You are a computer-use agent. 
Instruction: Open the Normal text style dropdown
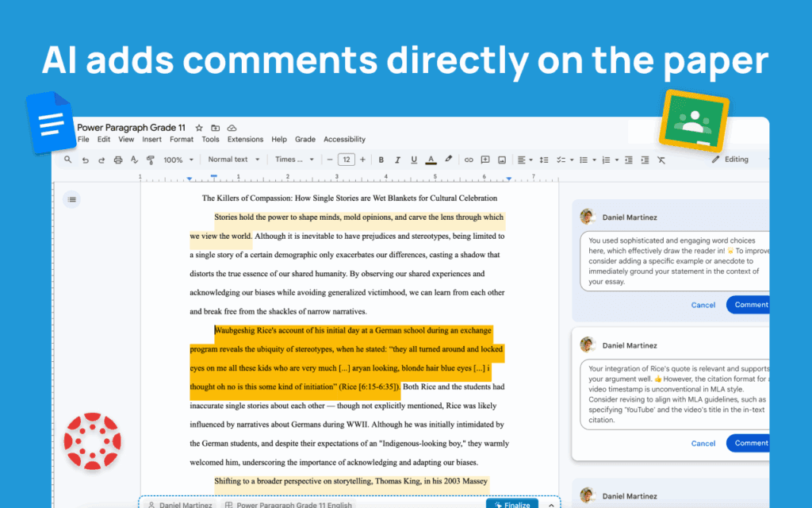tap(233, 160)
